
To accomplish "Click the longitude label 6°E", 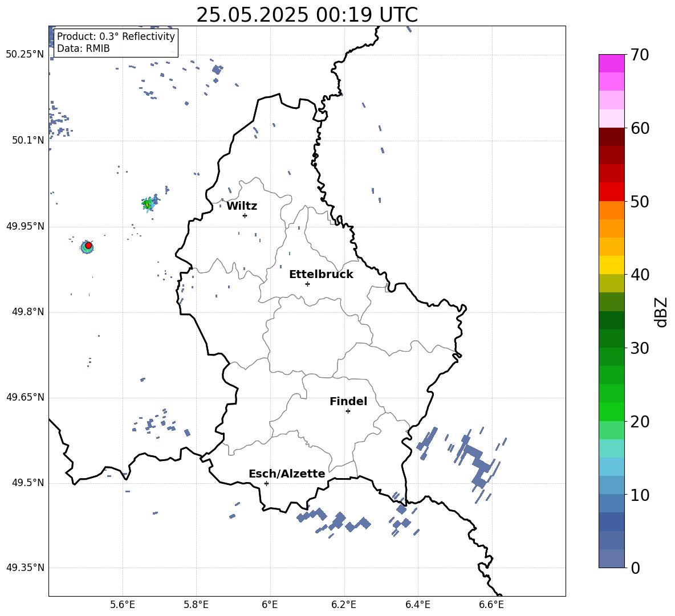I will click(270, 605).
